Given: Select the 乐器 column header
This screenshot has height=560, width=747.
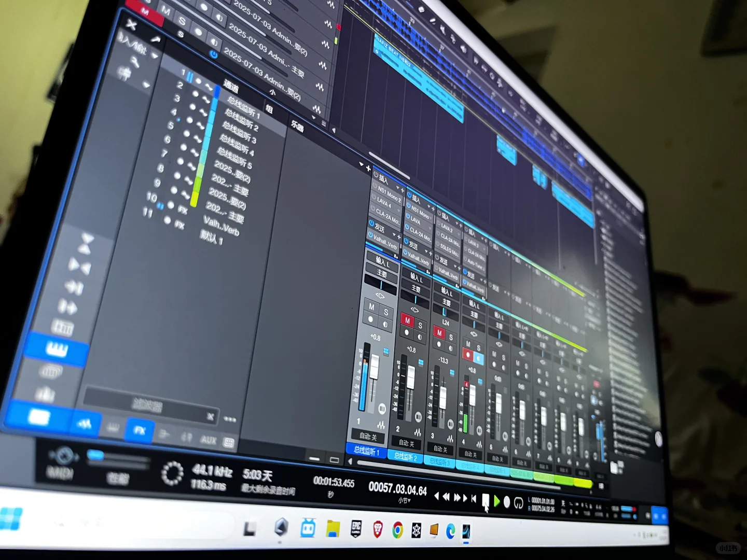Looking at the screenshot, I should [x=297, y=125].
